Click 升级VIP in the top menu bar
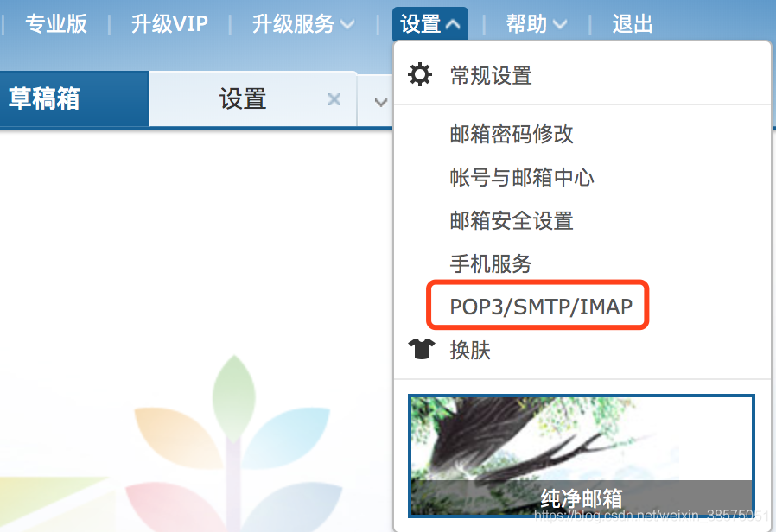 (169, 23)
